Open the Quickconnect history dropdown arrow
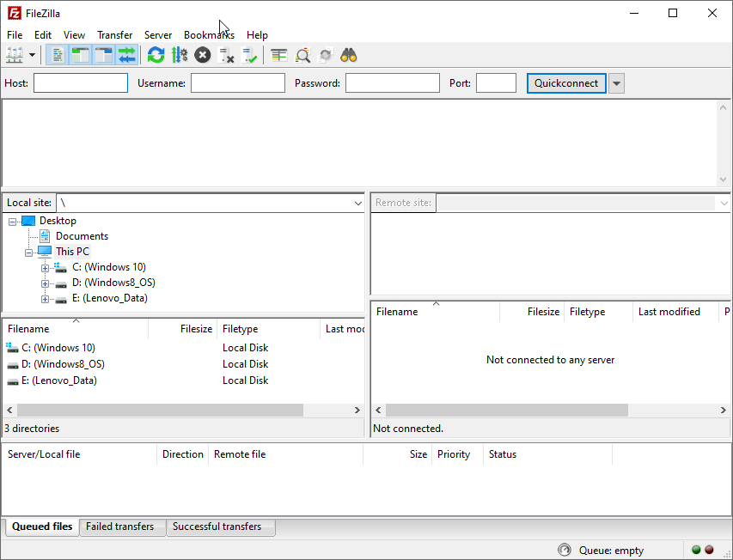This screenshot has width=733, height=560. pyautogui.click(x=616, y=83)
